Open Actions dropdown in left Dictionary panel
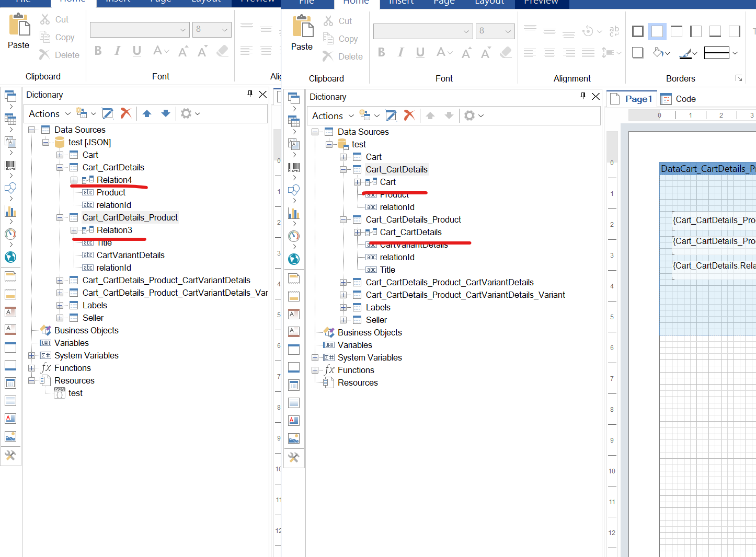Screen dimensions: 756x557 click(49, 113)
